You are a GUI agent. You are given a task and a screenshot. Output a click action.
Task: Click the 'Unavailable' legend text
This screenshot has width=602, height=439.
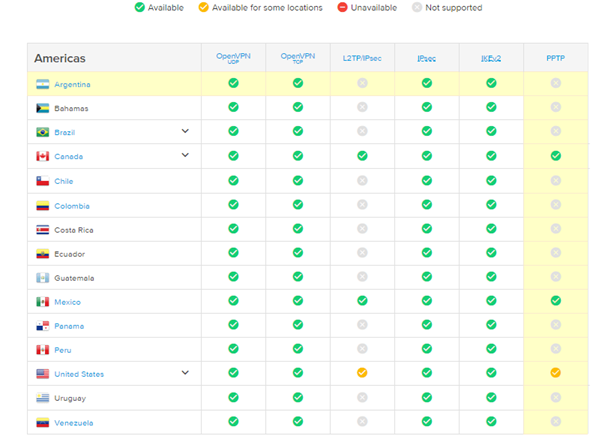(x=374, y=8)
